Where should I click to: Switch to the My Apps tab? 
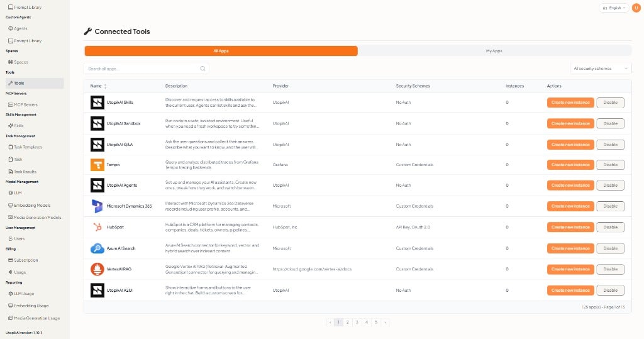tap(494, 51)
